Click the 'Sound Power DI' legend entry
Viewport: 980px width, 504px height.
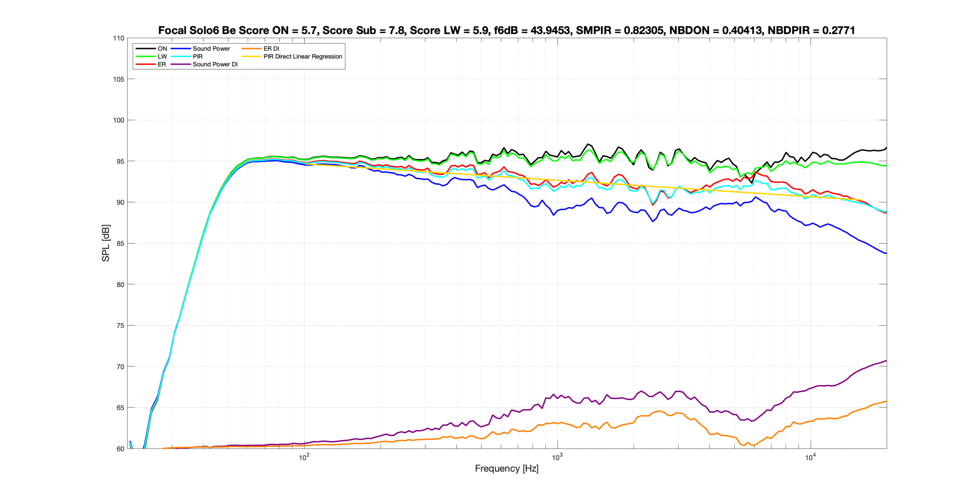pyautogui.click(x=215, y=64)
